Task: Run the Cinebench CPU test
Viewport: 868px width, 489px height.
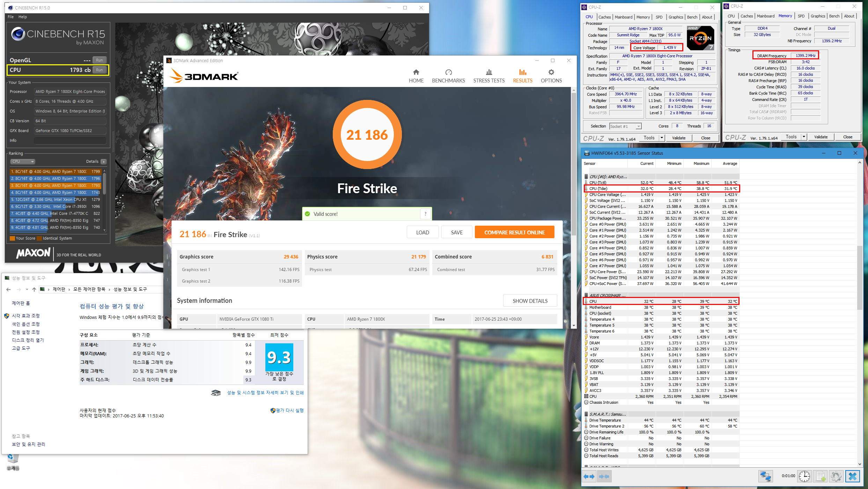Action: pos(100,70)
